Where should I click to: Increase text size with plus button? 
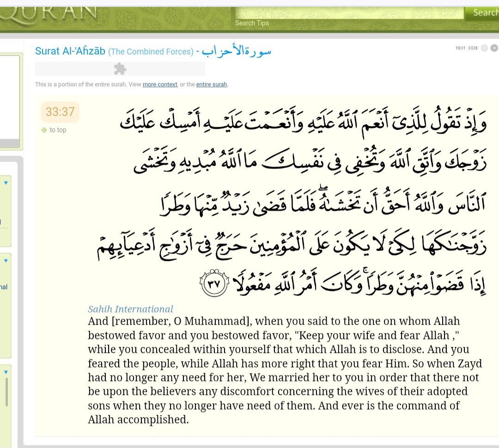pos(494,48)
